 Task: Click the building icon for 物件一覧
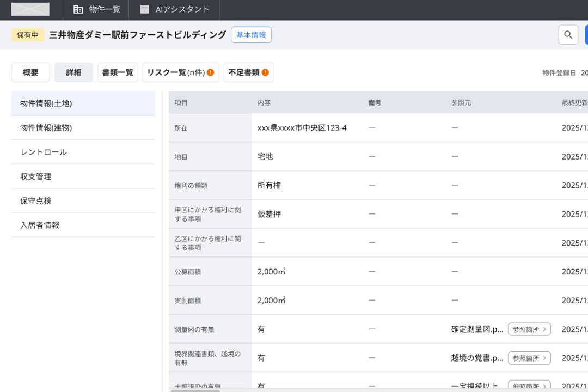(x=78, y=9)
